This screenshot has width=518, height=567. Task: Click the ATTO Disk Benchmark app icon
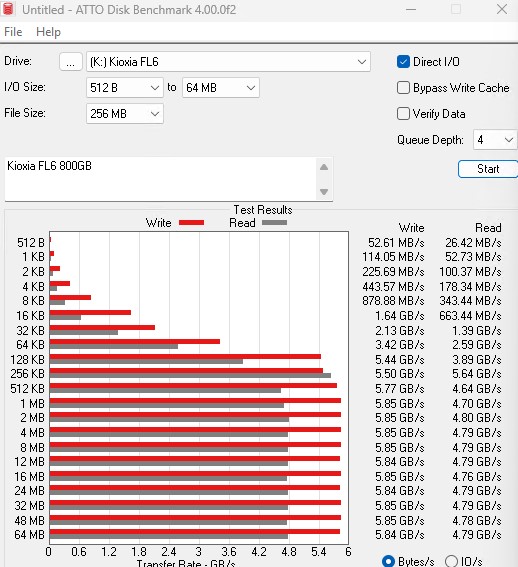(8, 9)
